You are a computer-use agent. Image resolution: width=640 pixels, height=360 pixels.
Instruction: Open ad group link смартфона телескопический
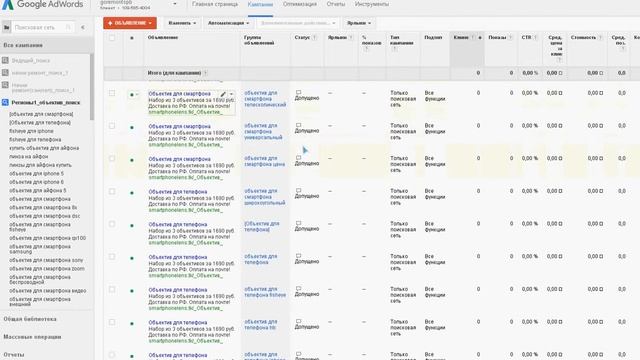(265, 99)
